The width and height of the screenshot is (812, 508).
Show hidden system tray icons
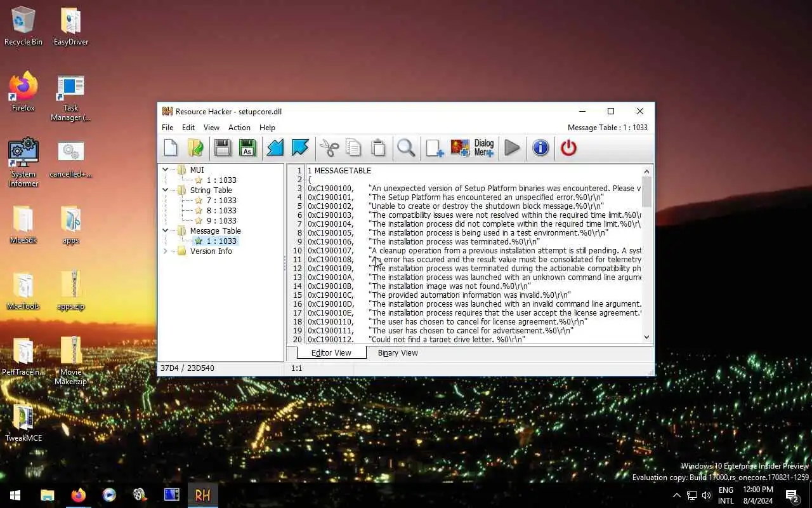pyautogui.click(x=676, y=495)
